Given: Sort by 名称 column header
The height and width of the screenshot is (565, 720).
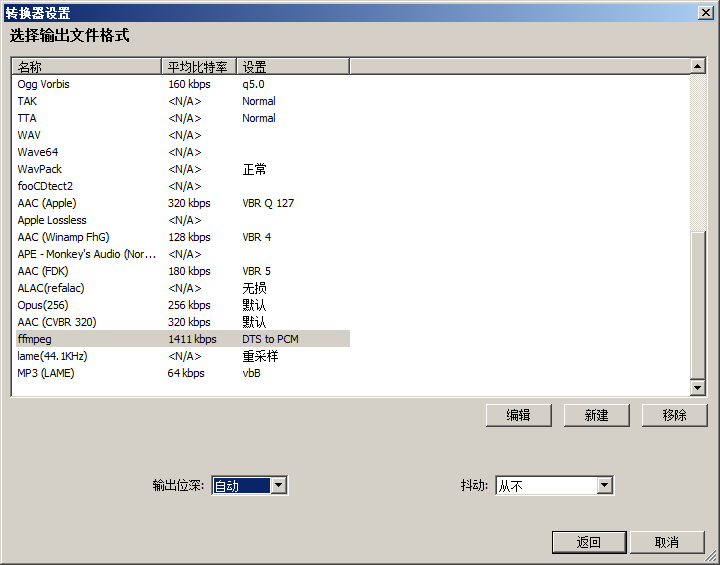Looking at the screenshot, I should pyautogui.click(x=87, y=67).
